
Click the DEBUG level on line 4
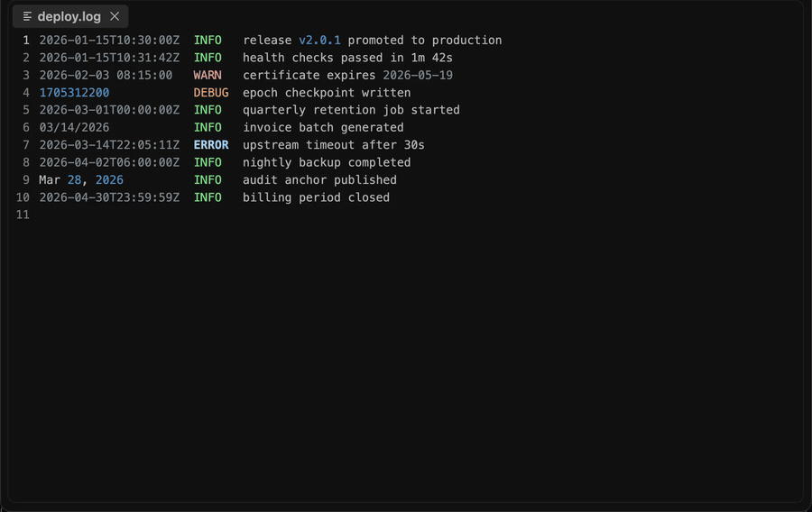coord(211,93)
